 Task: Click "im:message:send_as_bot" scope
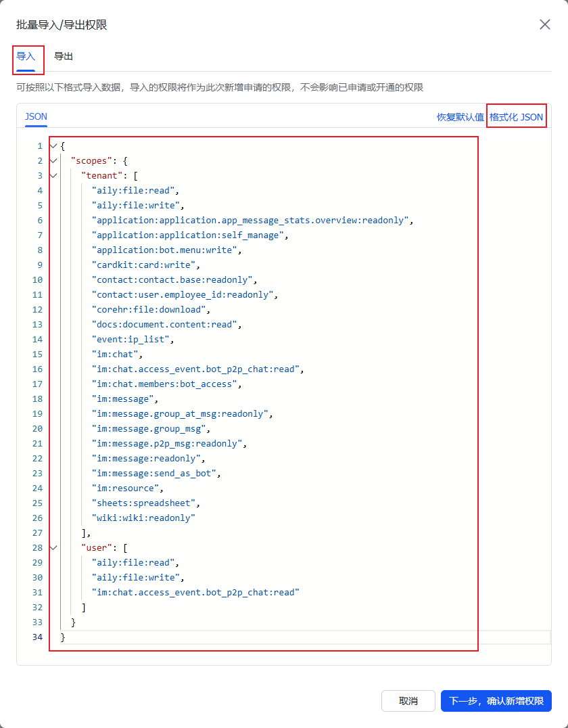click(x=153, y=473)
